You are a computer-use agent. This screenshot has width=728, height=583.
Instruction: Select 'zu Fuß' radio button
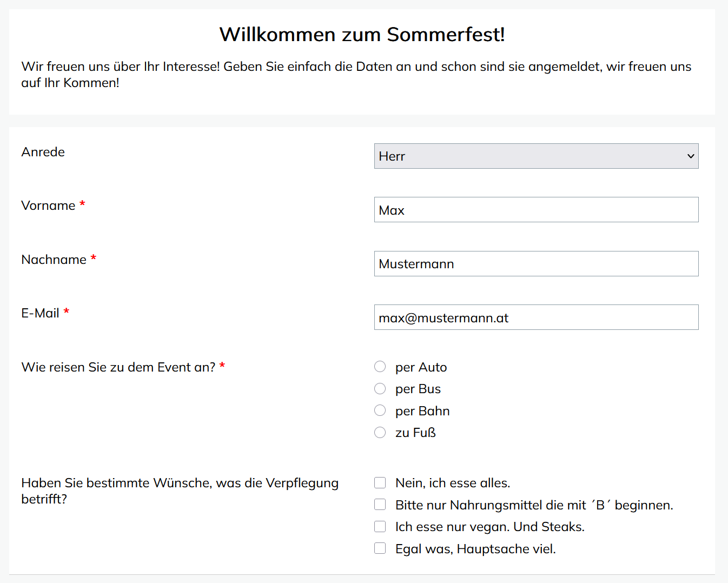click(x=380, y=433)
